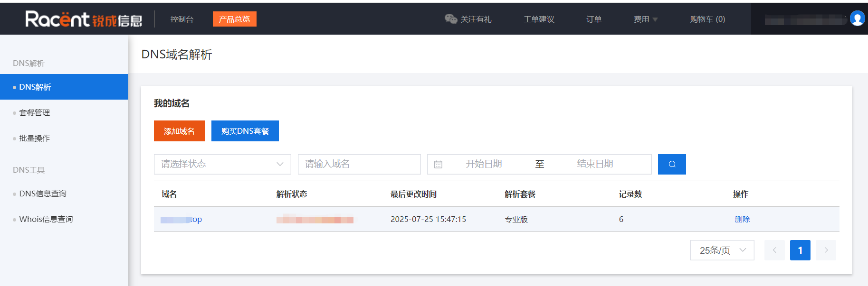The width and height of the screenshot is (868, 286).
Task: Click the 开始日期 start date field
Action: pyautogui.click(x=484, y=164)
